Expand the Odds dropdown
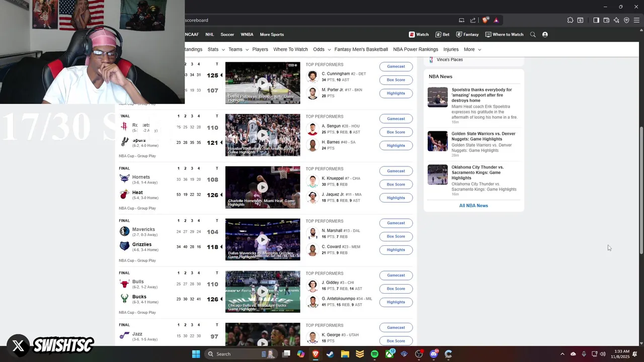Screen dimensions: 644x362 point(322,49)
